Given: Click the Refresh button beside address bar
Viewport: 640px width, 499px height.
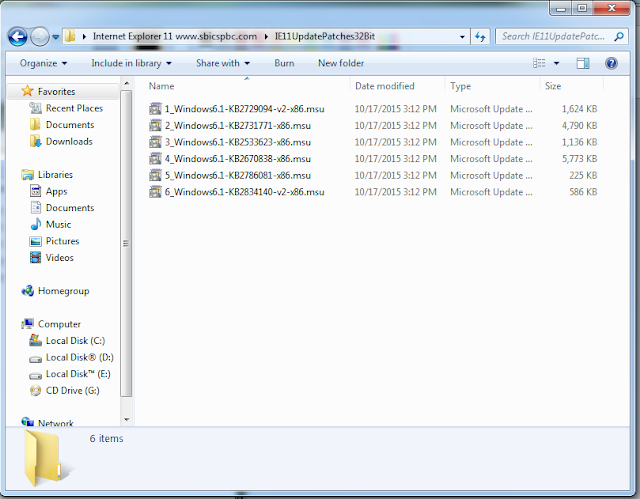Looking at the screenshot, I should 480,37.
